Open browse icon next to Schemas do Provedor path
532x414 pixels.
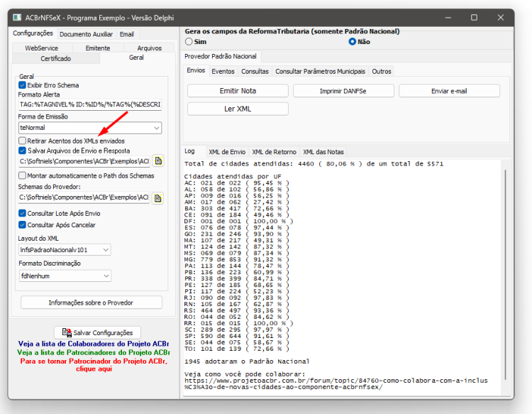pos(158,197)
